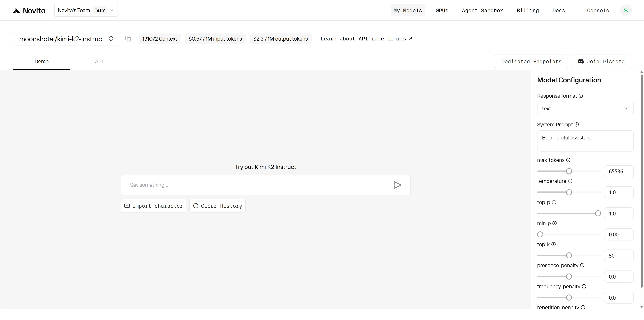The width and height of the screenshot is (644, 320).
Task: Click Import character button
Action: (153, 206)
